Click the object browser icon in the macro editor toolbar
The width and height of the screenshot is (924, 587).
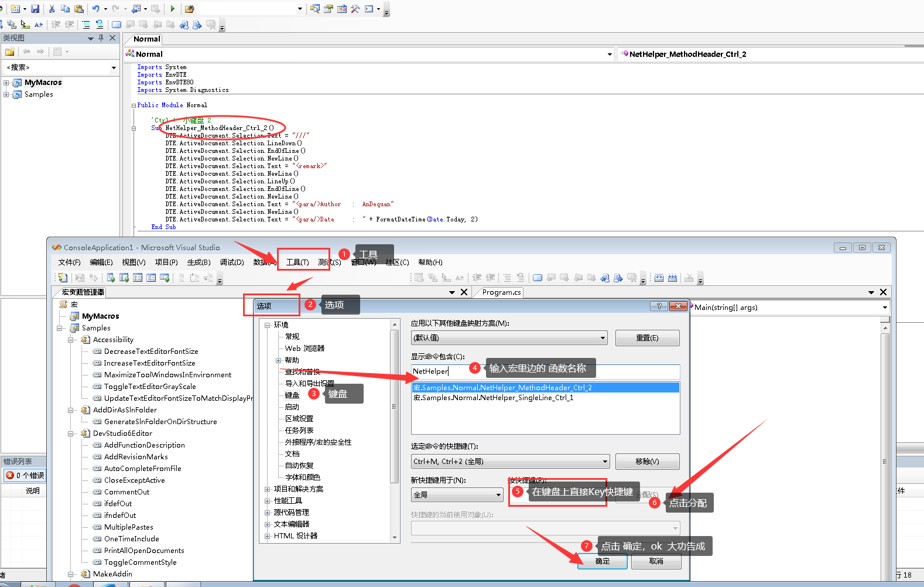pos(342,9)
